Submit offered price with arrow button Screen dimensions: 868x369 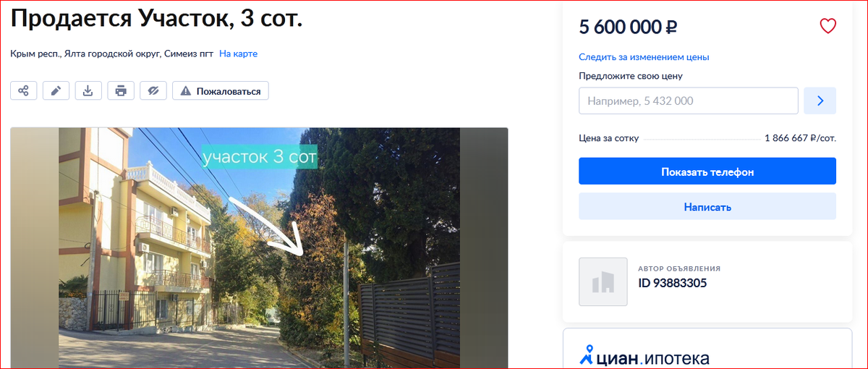point(820,101)
